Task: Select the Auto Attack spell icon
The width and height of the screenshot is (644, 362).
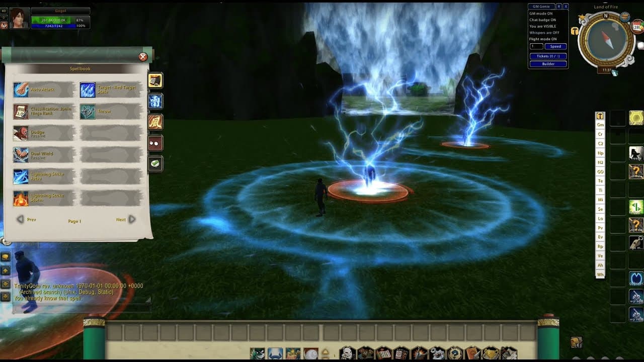Action: [x=21, y=90]
